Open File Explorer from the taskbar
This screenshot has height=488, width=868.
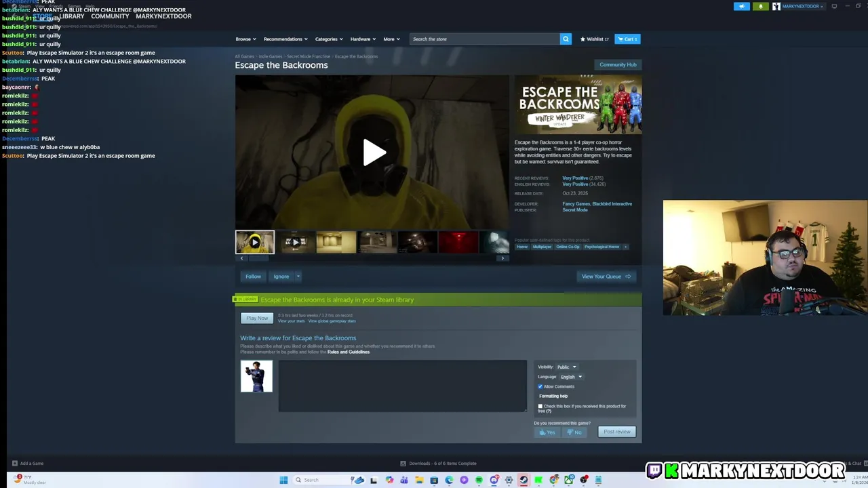pyautogui.click(x=419, y=480)
